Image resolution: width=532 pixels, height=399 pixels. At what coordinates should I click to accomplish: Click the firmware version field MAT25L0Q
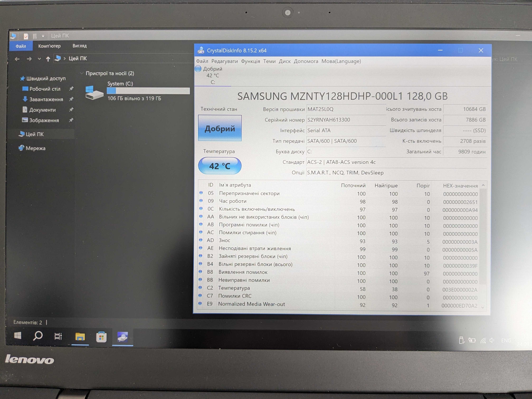pyautogui.click(x=346, y=109)
